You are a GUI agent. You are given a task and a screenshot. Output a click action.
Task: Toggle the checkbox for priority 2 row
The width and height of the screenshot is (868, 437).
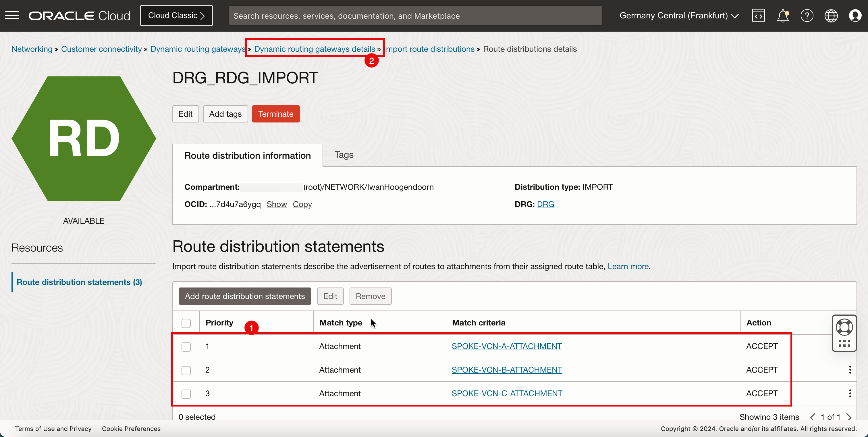(x=186, y=369)
